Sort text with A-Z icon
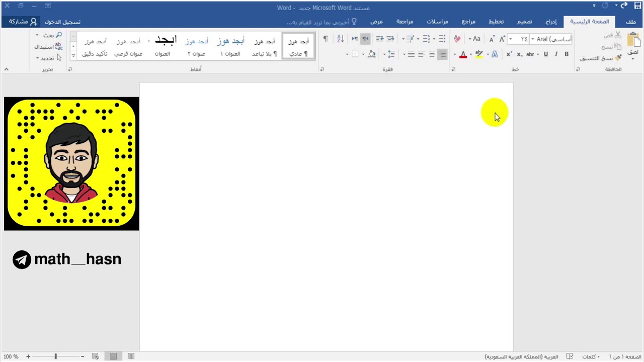The height and width of the screenshot is (362, 644). [341, 39]
